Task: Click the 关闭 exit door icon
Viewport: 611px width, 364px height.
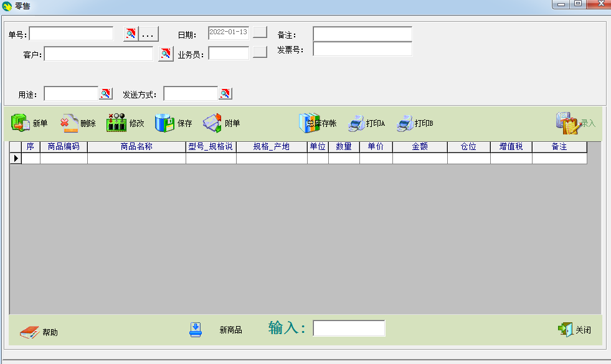Action: pos(565,329)
